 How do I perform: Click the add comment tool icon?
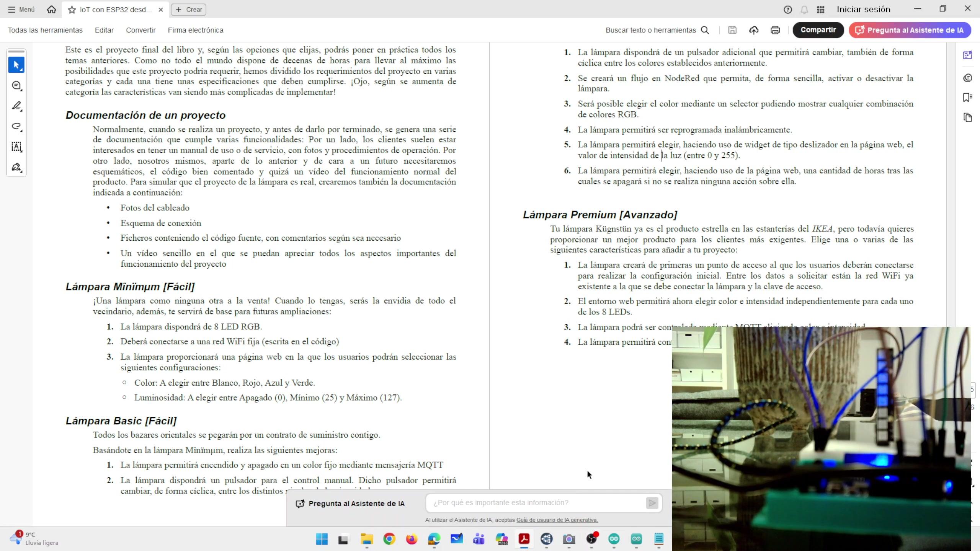point(16,85)
